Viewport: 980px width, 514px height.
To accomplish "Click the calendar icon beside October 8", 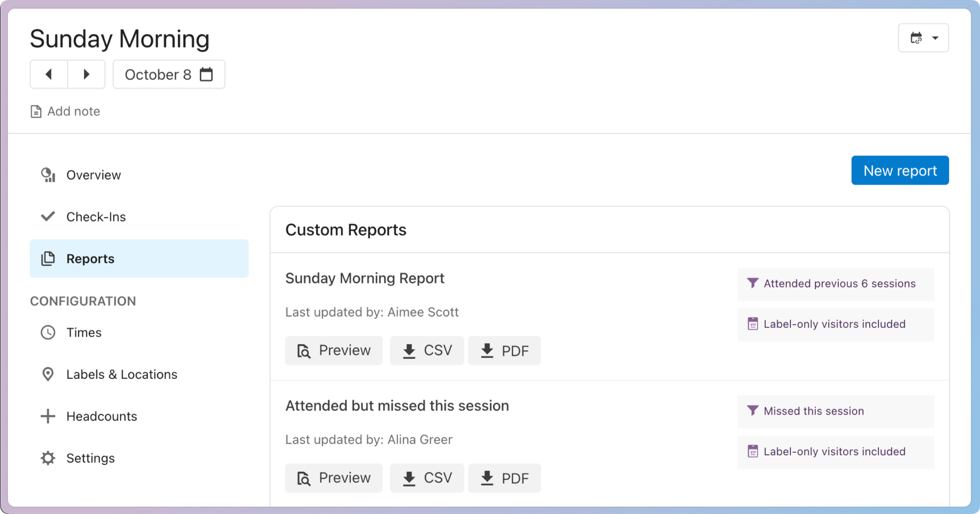I will [206, 74].
